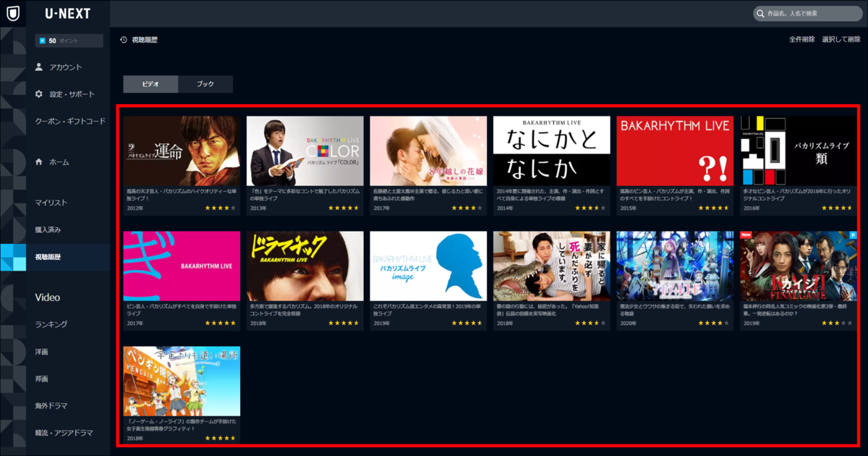
Task: Click 全件削除 to delete all history
Action: pos(801,40)
